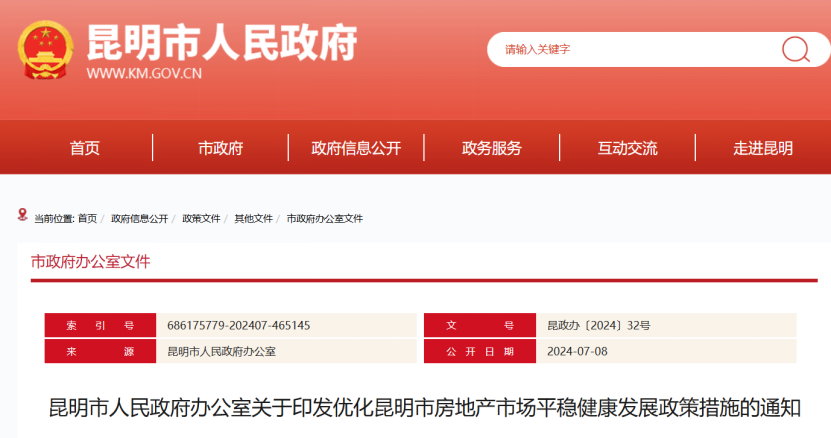
Task: Click the national emblem logo
Action: pyautogui.click(x=45, y=50)
